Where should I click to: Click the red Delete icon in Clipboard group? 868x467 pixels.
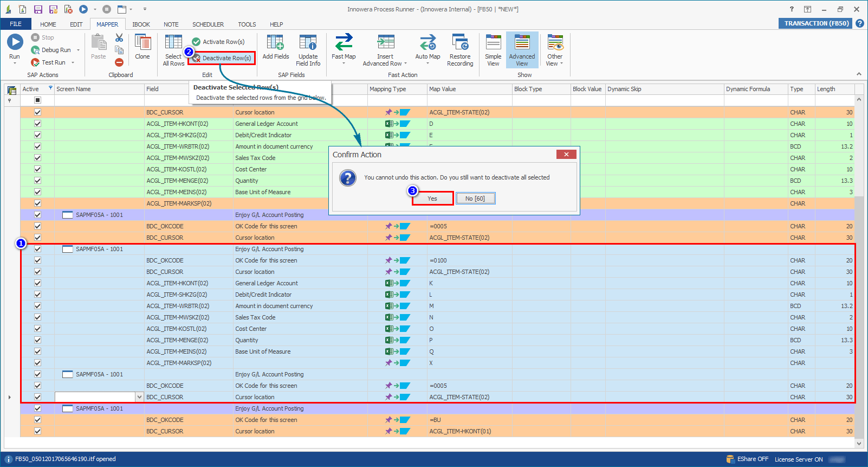[x=119, y=62]
